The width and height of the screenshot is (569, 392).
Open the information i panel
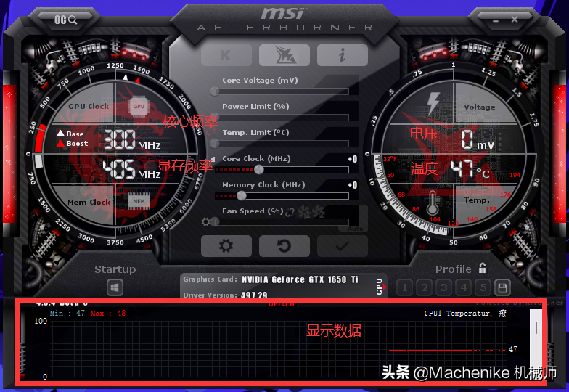point(342,55)
